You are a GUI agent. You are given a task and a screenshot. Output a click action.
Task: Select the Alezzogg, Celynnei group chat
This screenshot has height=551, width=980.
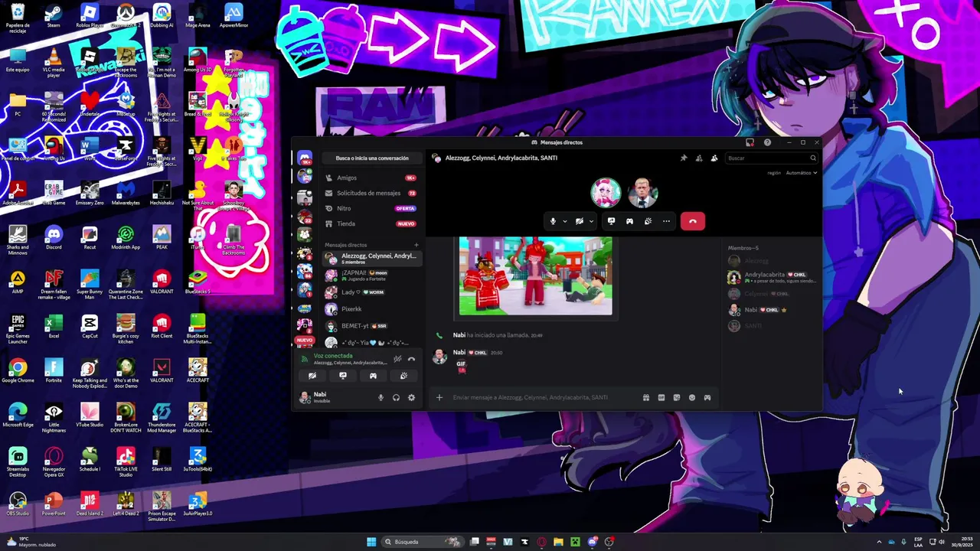[371, 258]
